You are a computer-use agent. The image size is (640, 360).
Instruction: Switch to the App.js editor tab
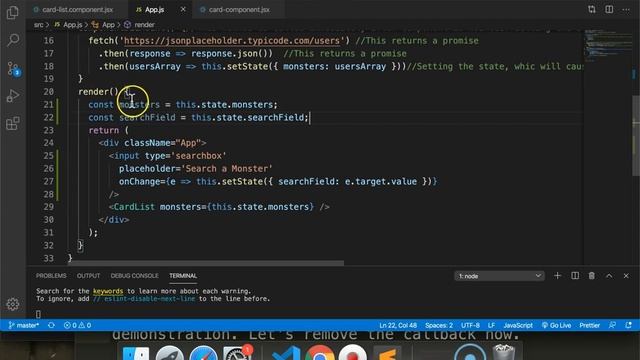click(154, 9)
